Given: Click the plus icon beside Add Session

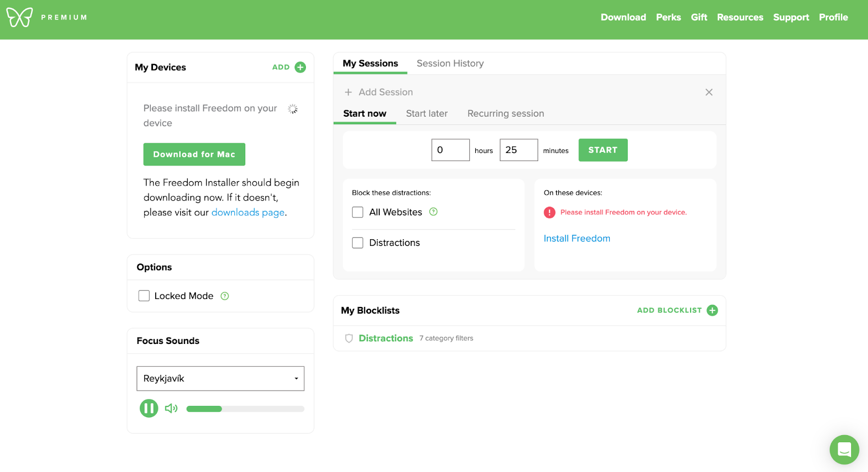Looking at the screenshot, I should point(348,92).
